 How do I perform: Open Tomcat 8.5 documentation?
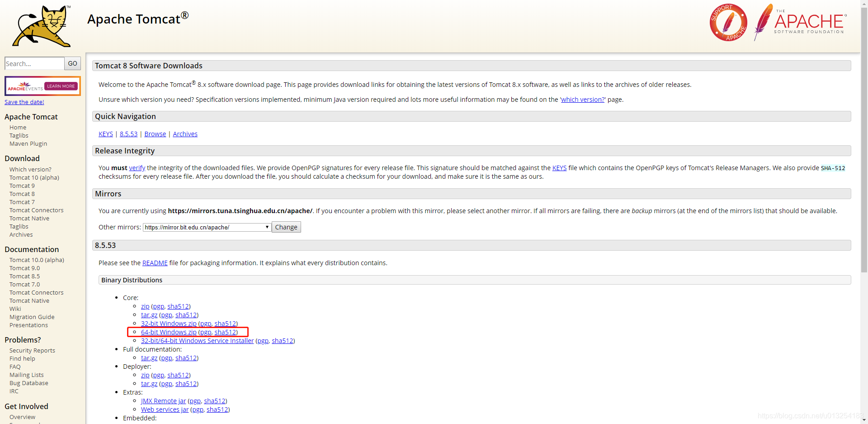pos(24,276)
